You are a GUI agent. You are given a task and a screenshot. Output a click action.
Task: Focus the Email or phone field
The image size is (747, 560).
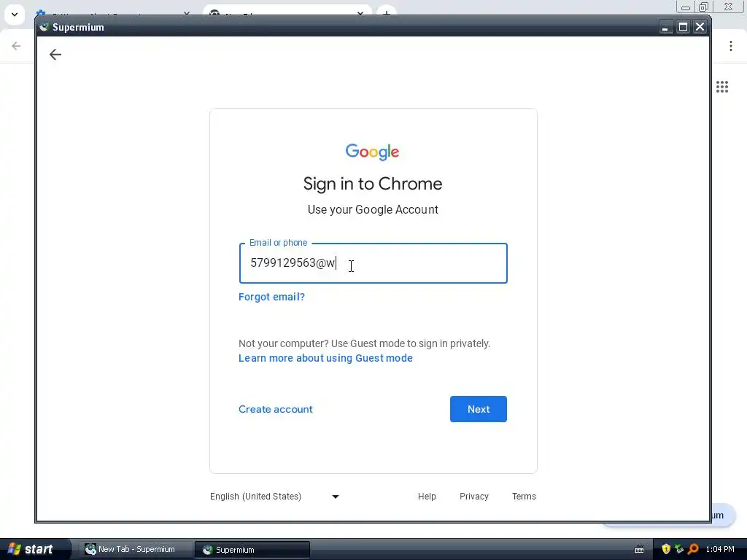click(373, 263)
